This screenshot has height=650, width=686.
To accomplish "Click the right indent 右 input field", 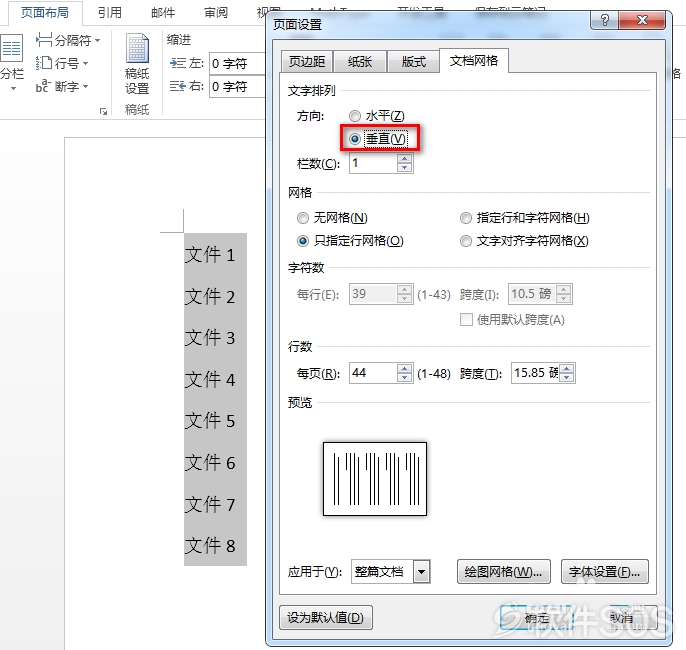I will 237,86.
